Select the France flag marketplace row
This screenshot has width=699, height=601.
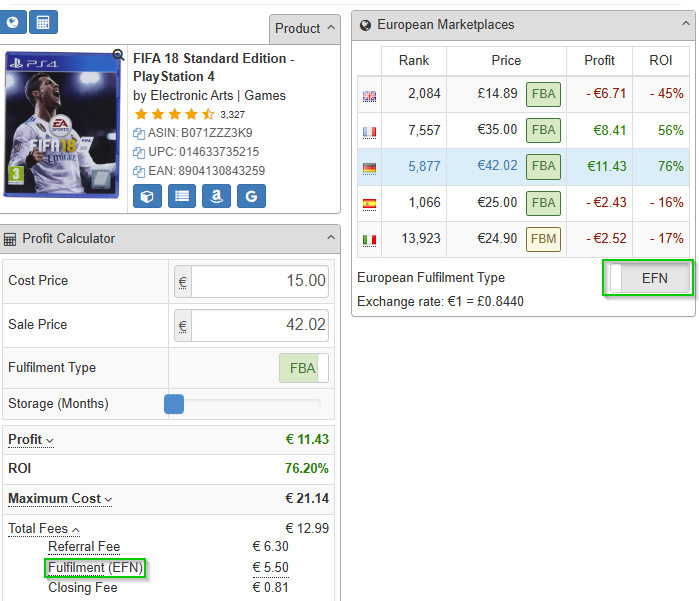click(x=369, y=132)
